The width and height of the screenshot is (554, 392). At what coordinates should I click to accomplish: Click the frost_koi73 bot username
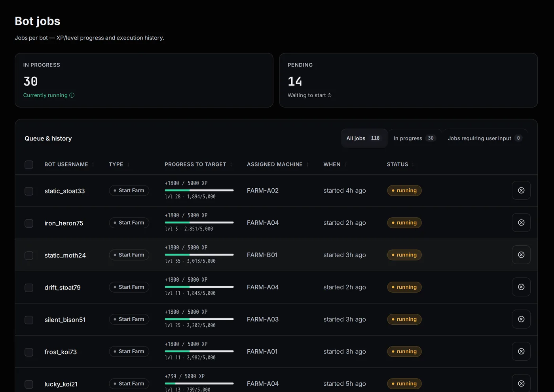click(61, 352)
